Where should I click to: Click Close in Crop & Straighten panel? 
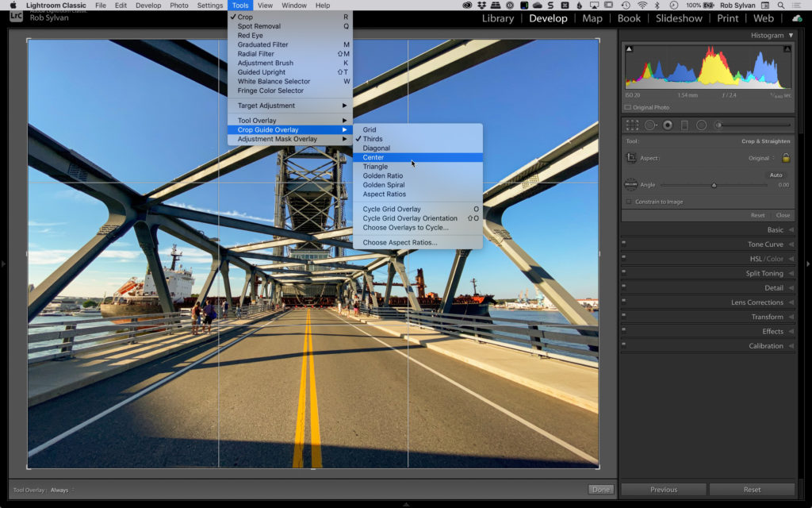point(783,215)
